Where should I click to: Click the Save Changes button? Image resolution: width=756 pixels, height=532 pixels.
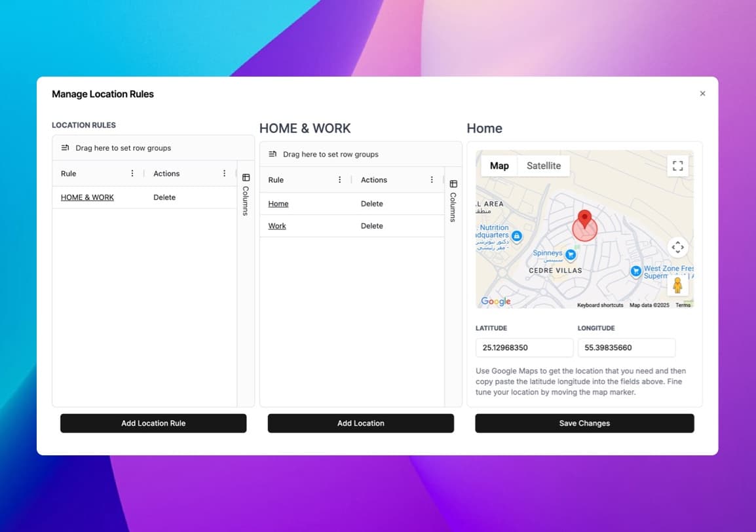pos(584,423)
